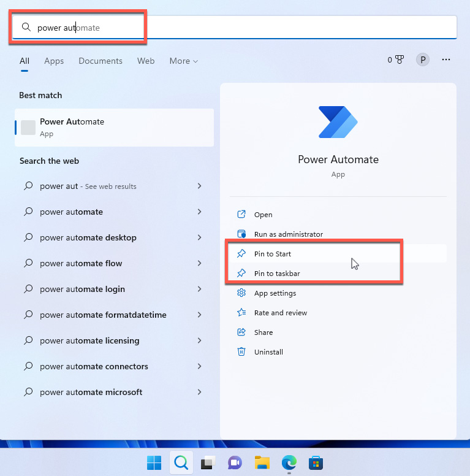Open Windows Start button on taskbar
This screenshot has width=470, height=476.
click(154, 463)
